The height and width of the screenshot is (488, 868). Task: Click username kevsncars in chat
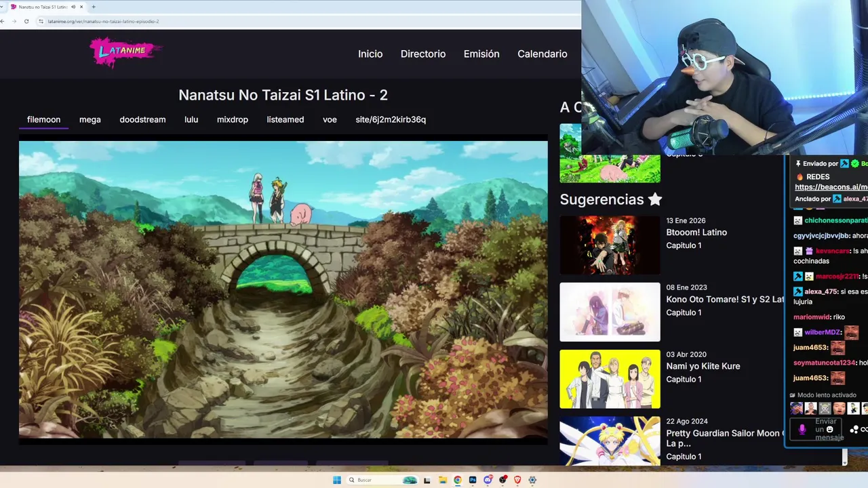[832, 251]
